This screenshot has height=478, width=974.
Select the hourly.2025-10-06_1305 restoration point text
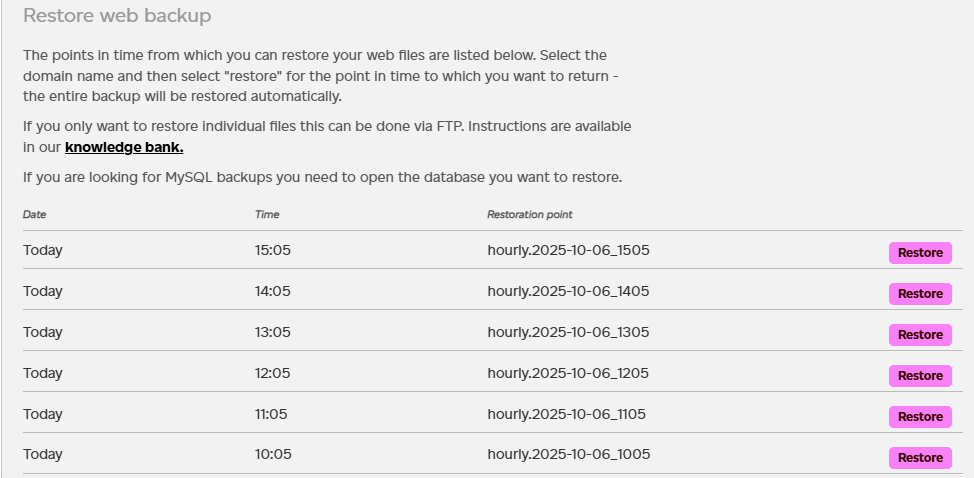[568, 332]
